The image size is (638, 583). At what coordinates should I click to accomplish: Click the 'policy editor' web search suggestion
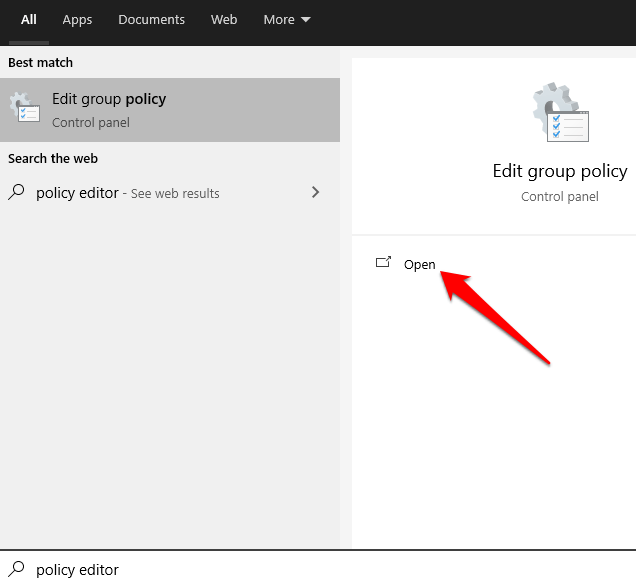pos(77,193)
